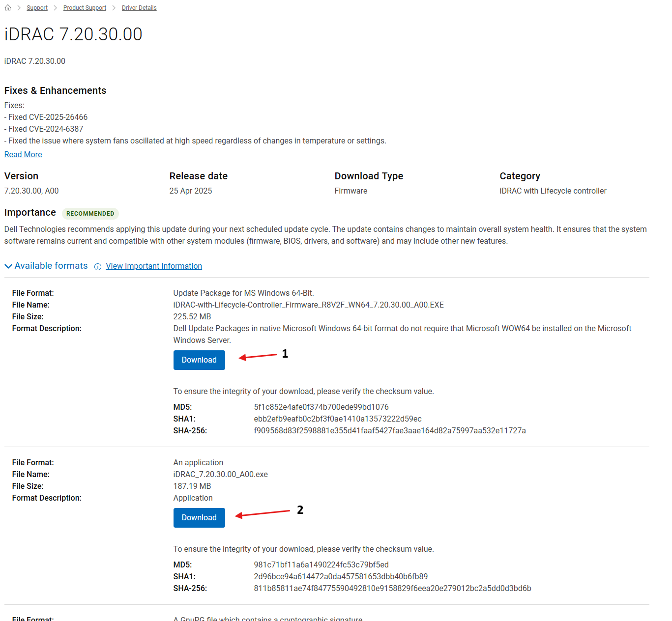Click the iDRAC 7.20.30.00 page title
This screenshot has height=621, width=672.
(x=73, y=34)
